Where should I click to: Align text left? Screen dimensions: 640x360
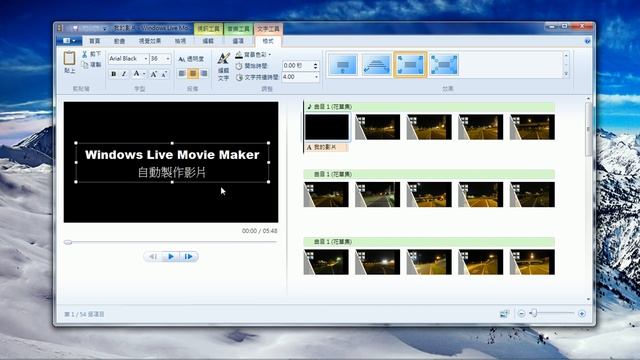pyautogui.click(x=182, y=73)
